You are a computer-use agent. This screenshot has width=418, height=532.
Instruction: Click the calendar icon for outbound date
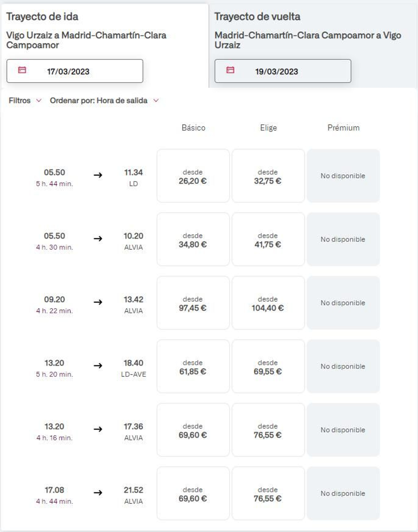(22, 70)
